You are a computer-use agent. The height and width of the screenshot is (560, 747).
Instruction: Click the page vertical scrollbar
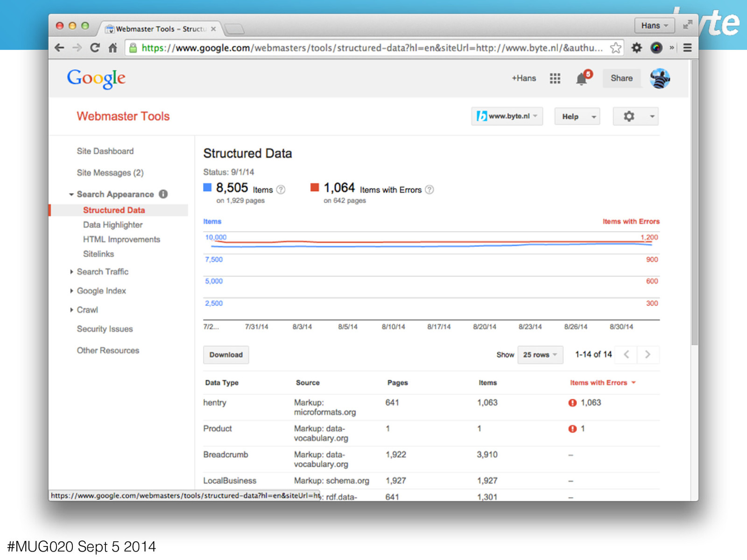[694, 203]
